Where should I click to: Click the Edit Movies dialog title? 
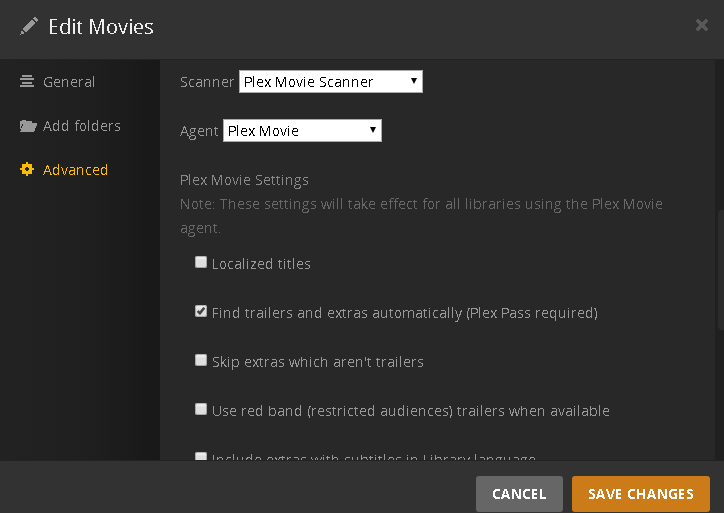(101, 27)
